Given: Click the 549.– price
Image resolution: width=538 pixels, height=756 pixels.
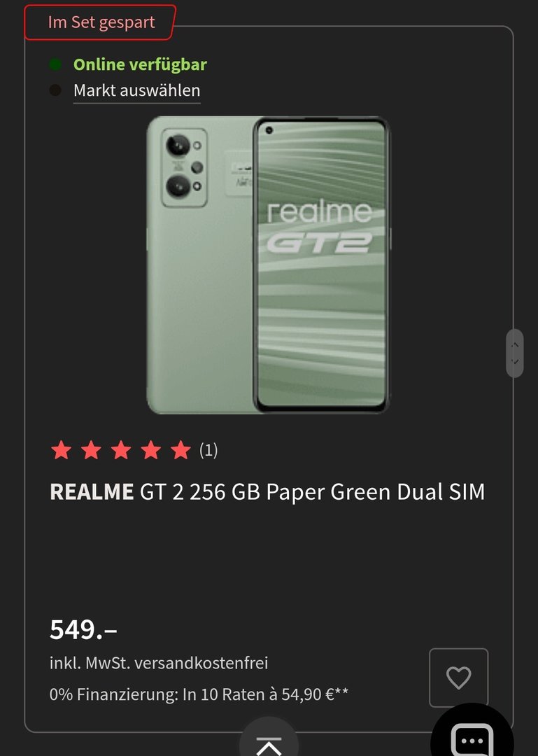Looking at the screenshot, I should pyautogui.click(x=83, y=630).
